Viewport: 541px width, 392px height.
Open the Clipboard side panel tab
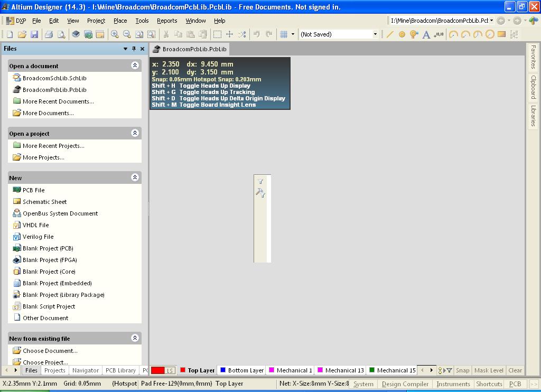point(534,87)
